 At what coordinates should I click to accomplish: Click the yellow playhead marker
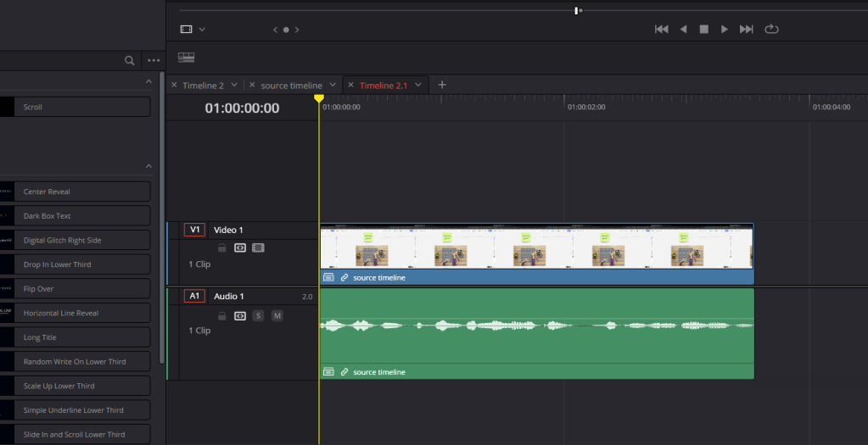click(319, 98)
